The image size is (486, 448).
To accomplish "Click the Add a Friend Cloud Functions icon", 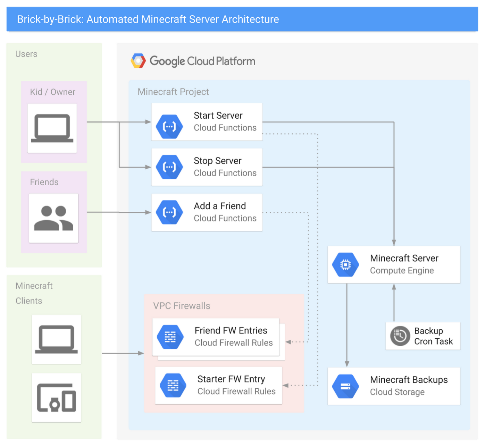I will [x=169, y=212].
